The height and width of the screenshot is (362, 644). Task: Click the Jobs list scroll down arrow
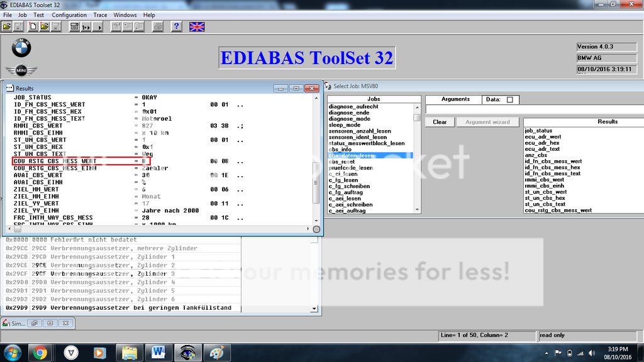pos(417,210)
